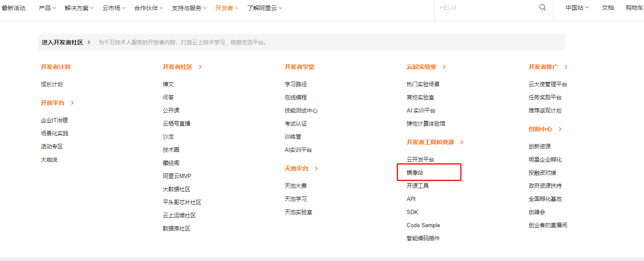Open 天池学习

[296, 199]
